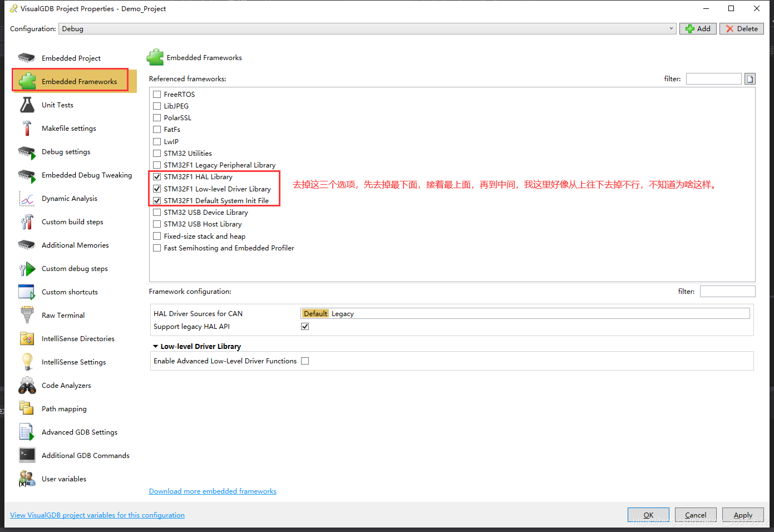This screenshot has width=774, height=532.
Task: Click the Additional Memories chip icon
Action: click(x=27, y=245)
